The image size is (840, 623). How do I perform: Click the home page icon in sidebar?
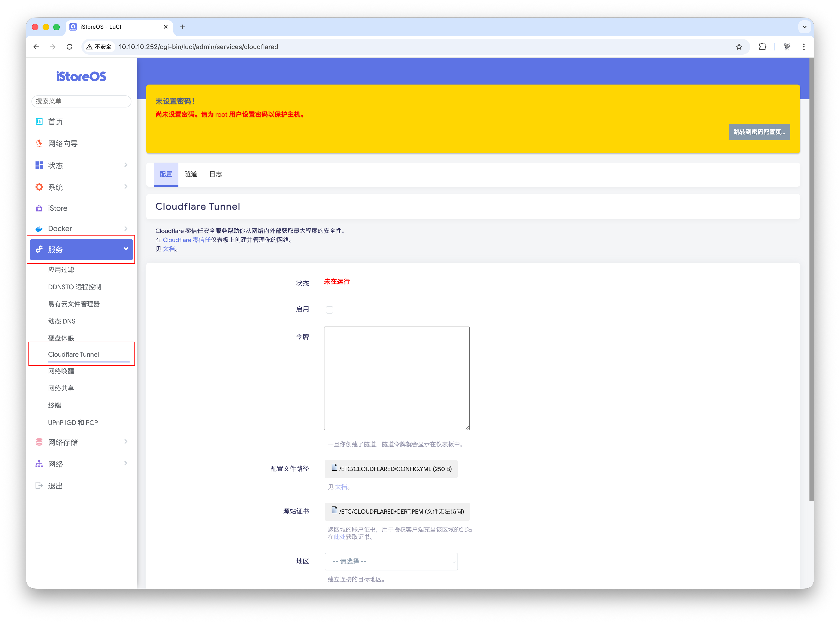tap(39, 121)
